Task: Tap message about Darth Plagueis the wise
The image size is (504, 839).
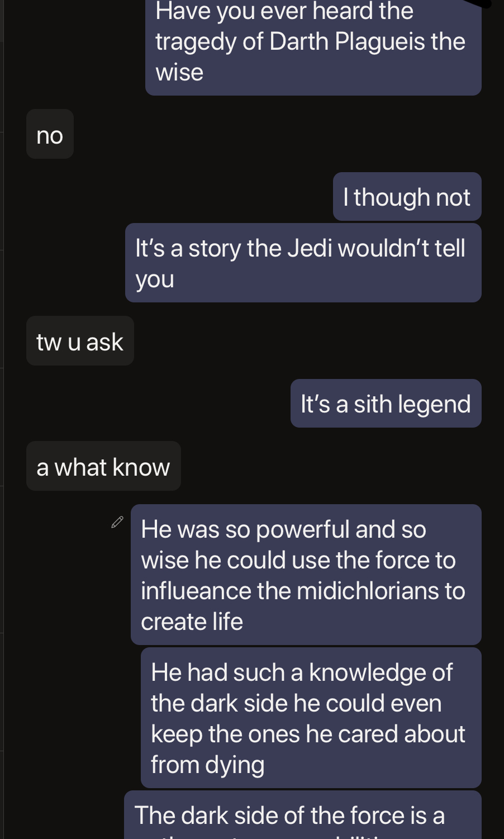Action: coord(313,45)
